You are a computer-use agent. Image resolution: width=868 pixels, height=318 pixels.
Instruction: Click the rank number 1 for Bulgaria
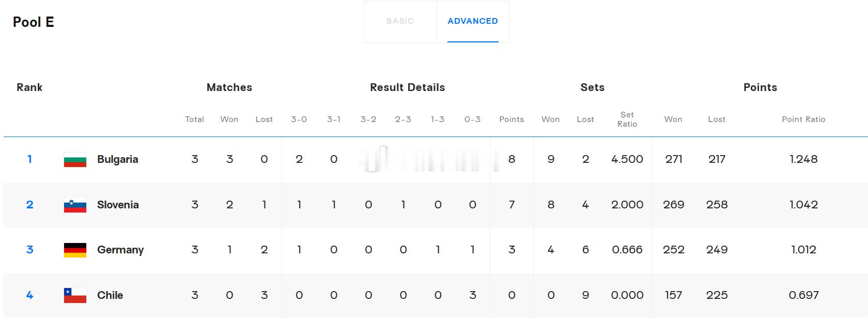pos(29,159)
